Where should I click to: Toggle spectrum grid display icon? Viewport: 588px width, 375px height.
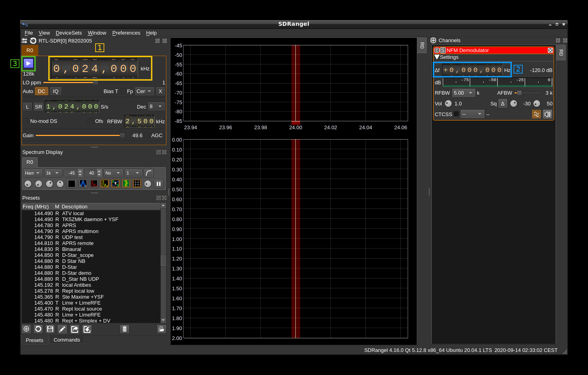coord(137,184)
